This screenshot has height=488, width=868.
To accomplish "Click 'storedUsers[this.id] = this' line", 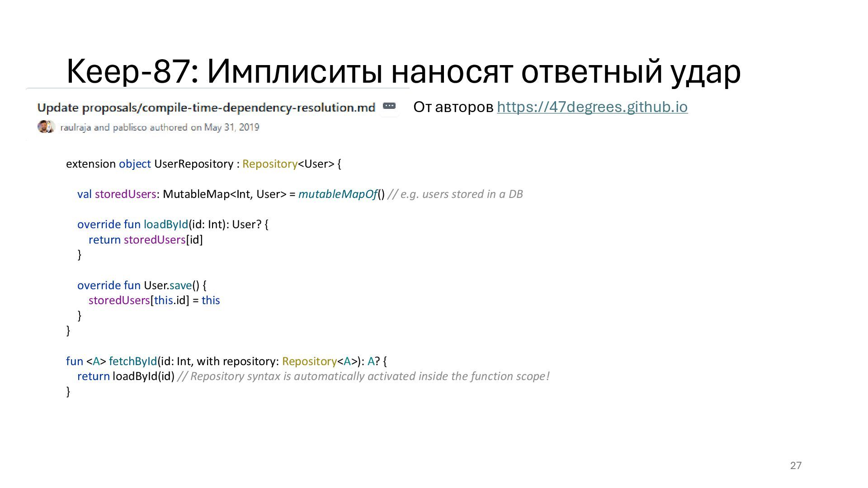I will pos(154,300).
